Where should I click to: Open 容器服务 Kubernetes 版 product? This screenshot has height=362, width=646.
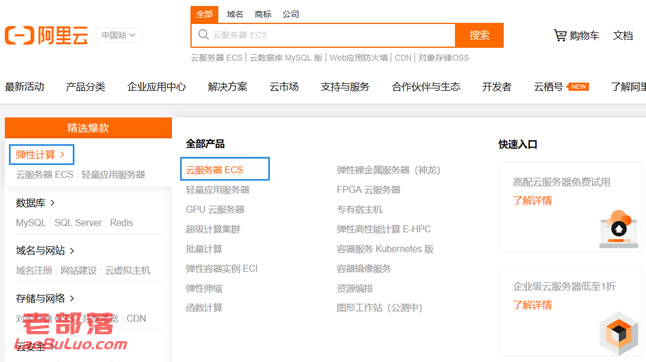pyautogui.click(x=385, y=249)
